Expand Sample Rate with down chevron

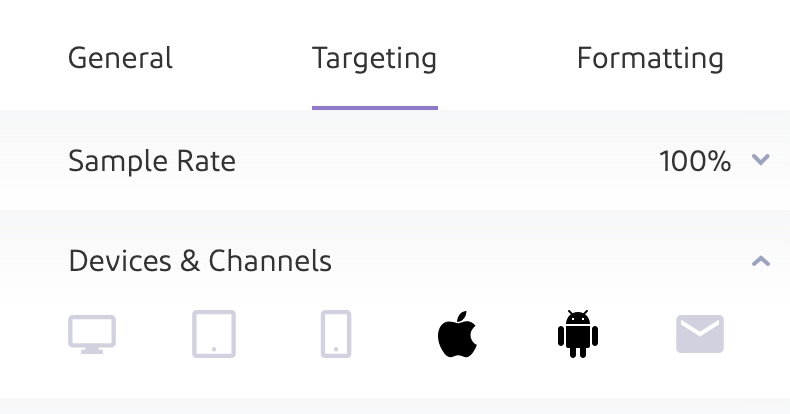coord(761,160)
